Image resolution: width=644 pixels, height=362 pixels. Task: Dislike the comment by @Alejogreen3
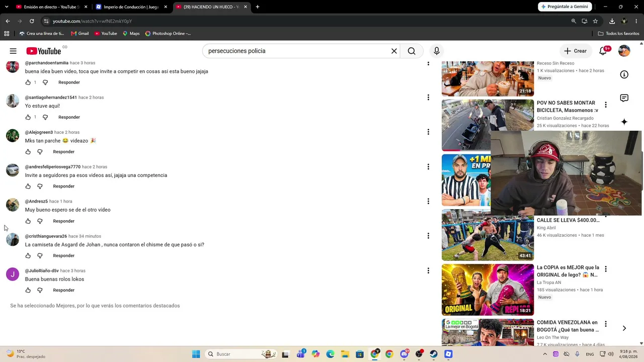(x=40, y=152)
